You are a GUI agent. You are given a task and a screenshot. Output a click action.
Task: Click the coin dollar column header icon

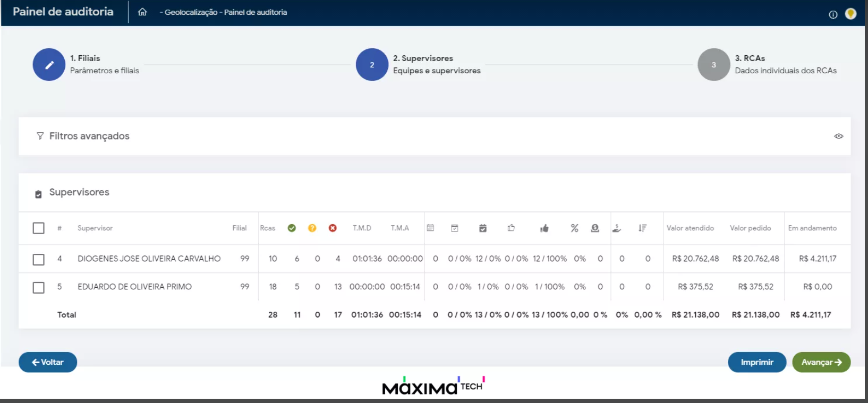[595, 228]
